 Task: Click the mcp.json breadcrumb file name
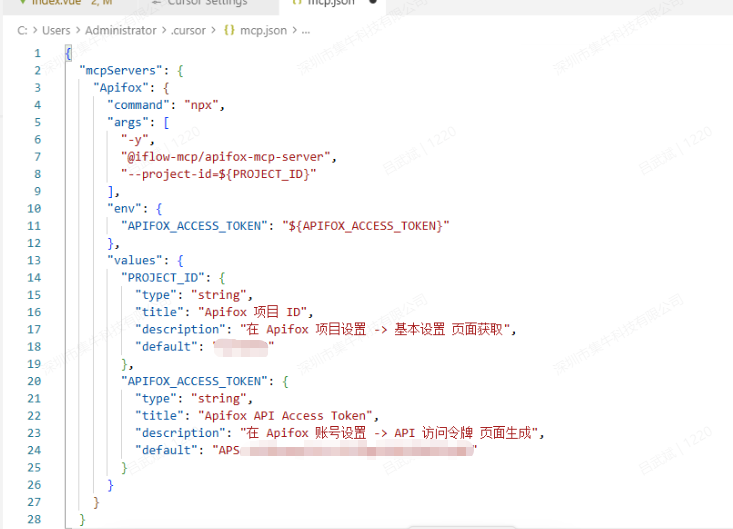263,30
